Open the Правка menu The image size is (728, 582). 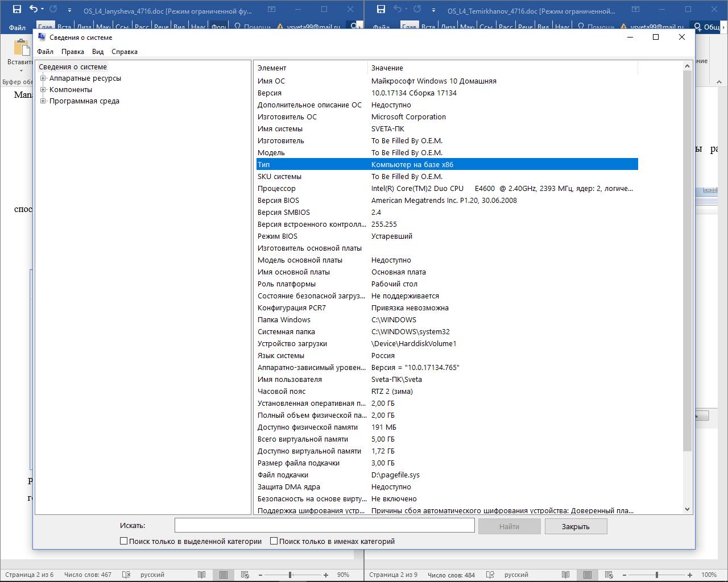point(73,52)
